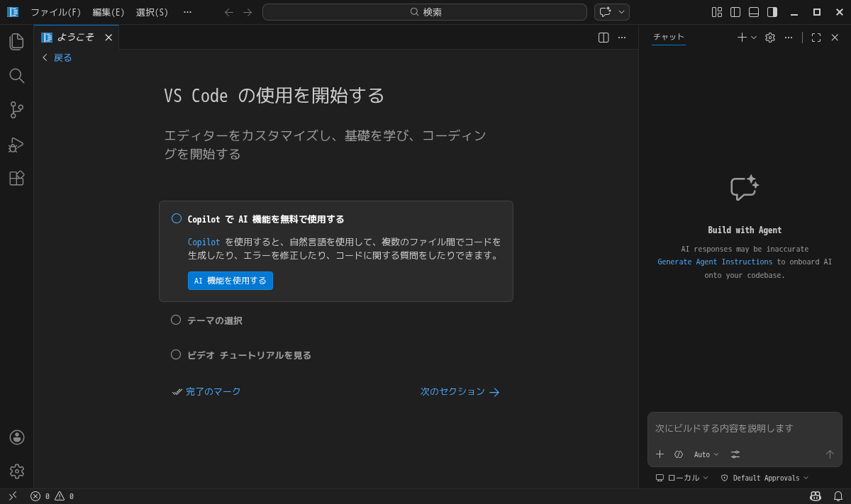Maximize the chat panel
Screen dimensions: 851x504
pos(816,38)
